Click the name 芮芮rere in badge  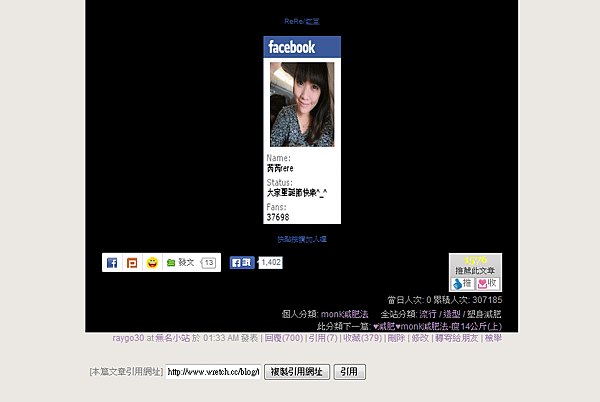pos(280,168)
